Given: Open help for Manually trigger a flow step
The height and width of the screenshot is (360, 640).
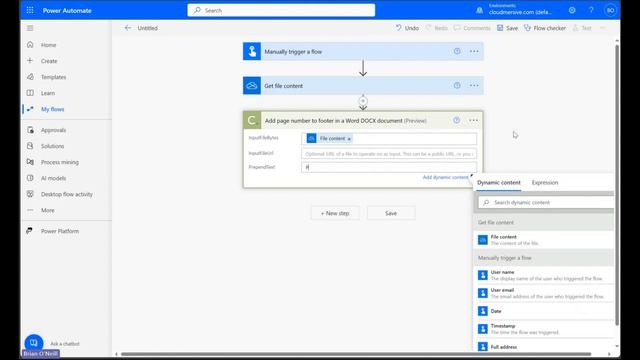Looking at the screenshot, I should coord(457,51).
